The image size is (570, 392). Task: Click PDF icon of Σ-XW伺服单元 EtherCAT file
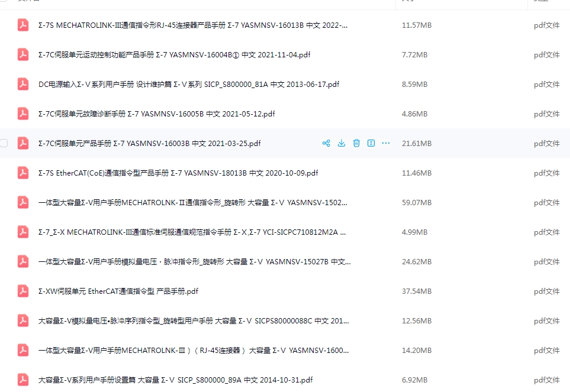point(23,291)
